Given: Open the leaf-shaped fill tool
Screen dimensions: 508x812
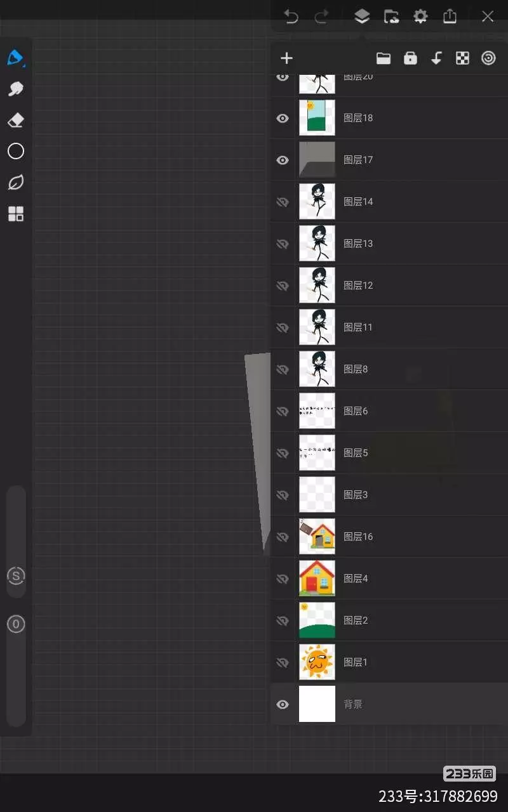Looking at the screenshot, I should point(15,183).
